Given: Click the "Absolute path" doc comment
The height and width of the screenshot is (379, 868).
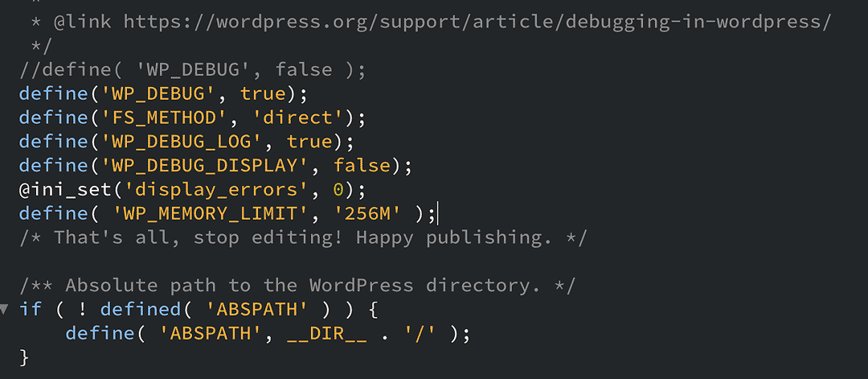Looking at the screenshot, I should click(297, 286).
